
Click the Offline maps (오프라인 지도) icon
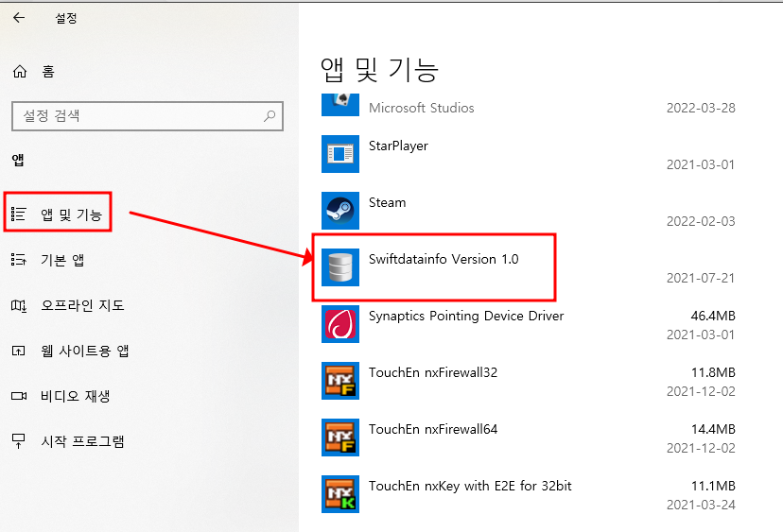[x=19, y=305]
